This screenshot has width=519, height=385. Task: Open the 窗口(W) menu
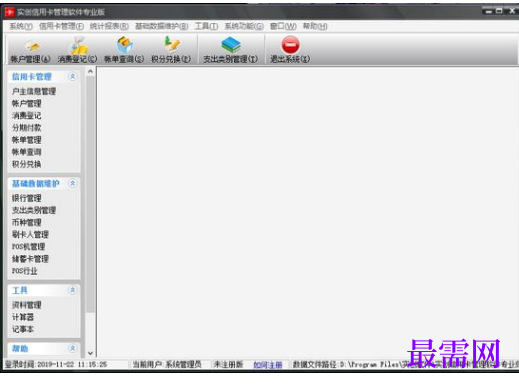283,26
